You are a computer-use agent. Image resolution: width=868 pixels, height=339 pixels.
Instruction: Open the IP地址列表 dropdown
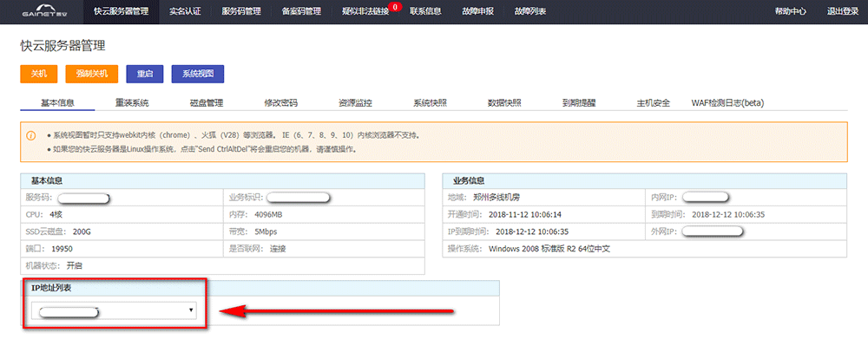(114, 310)
